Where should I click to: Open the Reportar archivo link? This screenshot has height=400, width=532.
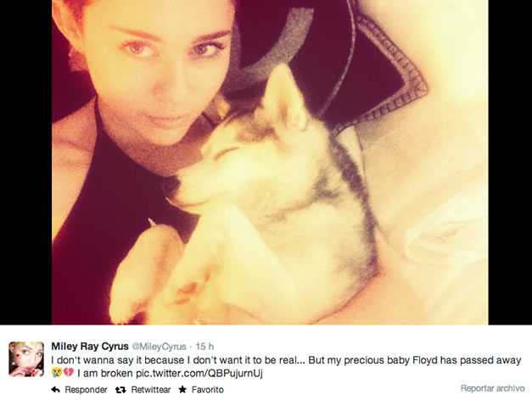(x=492, y=388)
